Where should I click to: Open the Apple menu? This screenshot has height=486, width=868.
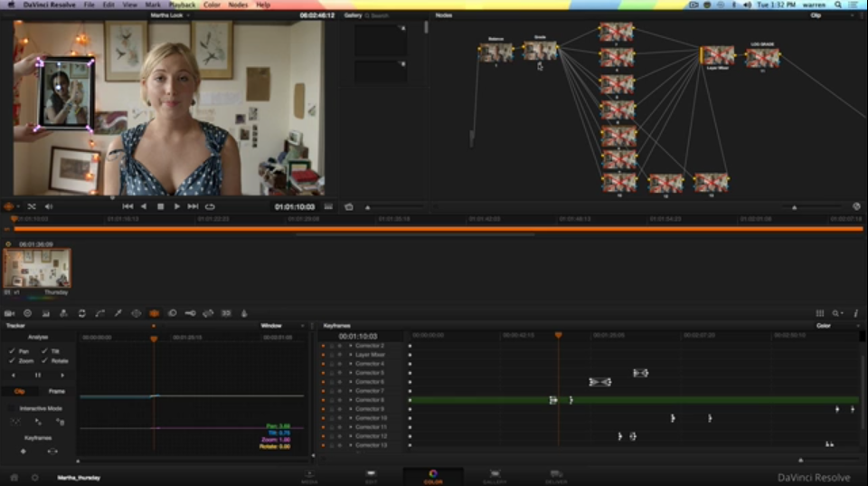11,5
